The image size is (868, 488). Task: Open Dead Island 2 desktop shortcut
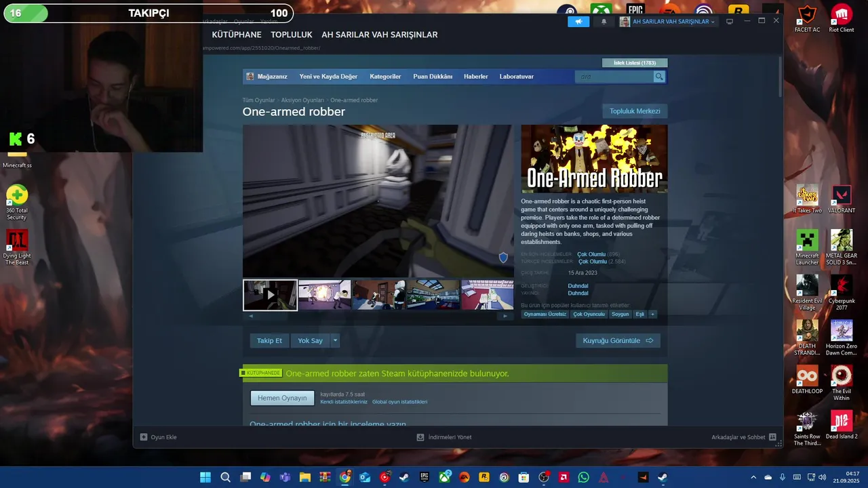[x=842, y=425]
